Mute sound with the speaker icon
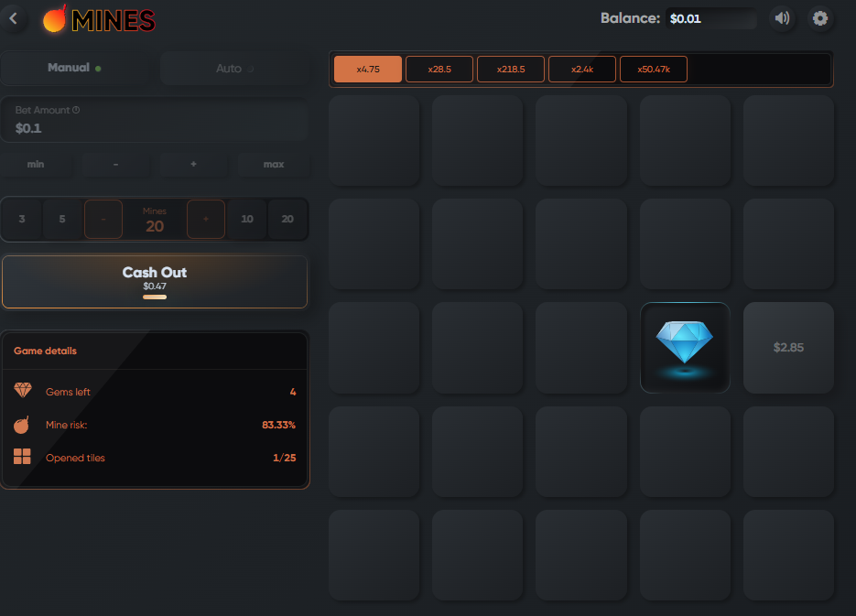The height and width of the screenshot is (616, 856). coord(782,18)
